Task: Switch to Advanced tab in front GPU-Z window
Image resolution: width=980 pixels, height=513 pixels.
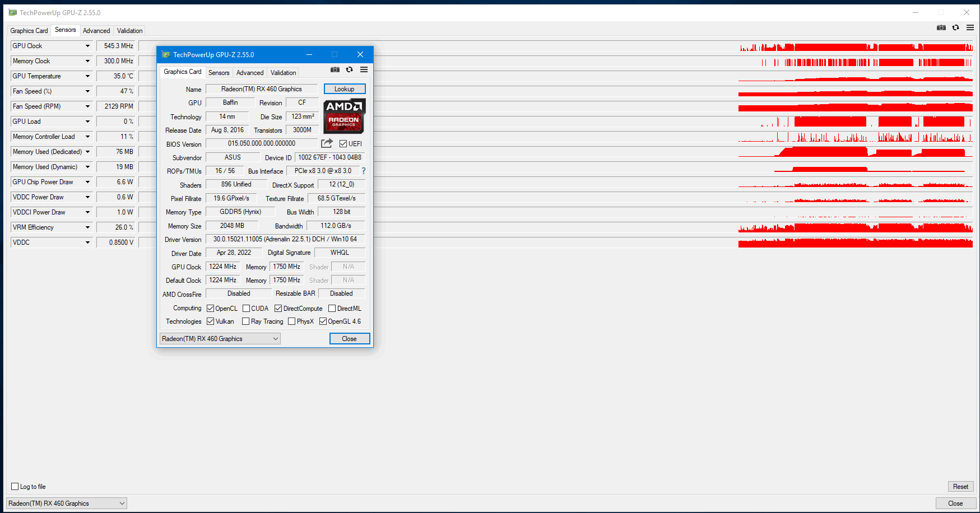Action: coord(250,73)
